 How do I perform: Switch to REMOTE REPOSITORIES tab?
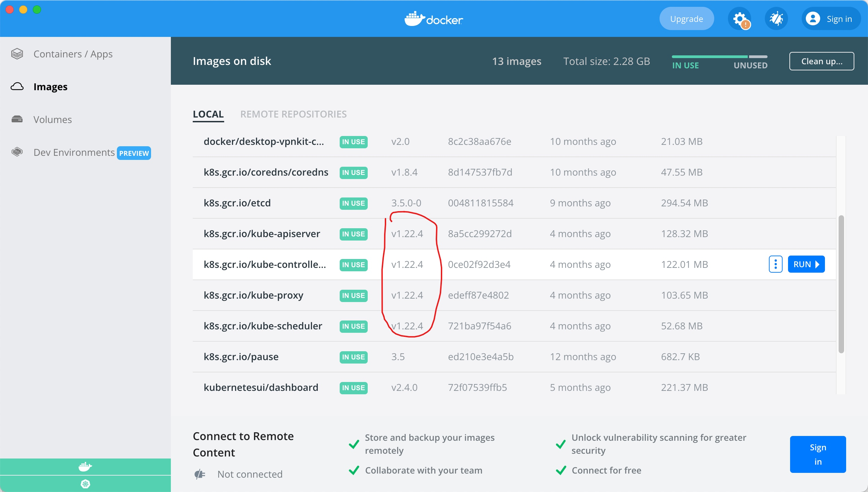[x=293, y=114]
